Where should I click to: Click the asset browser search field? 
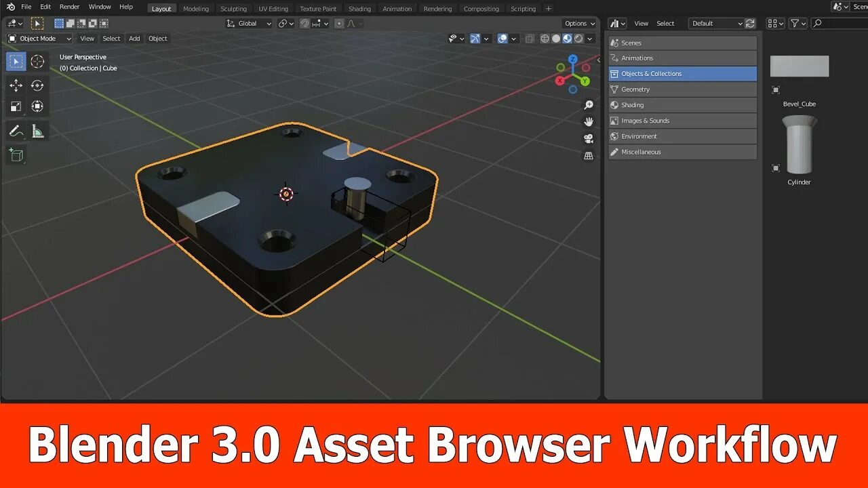point(840,23)
